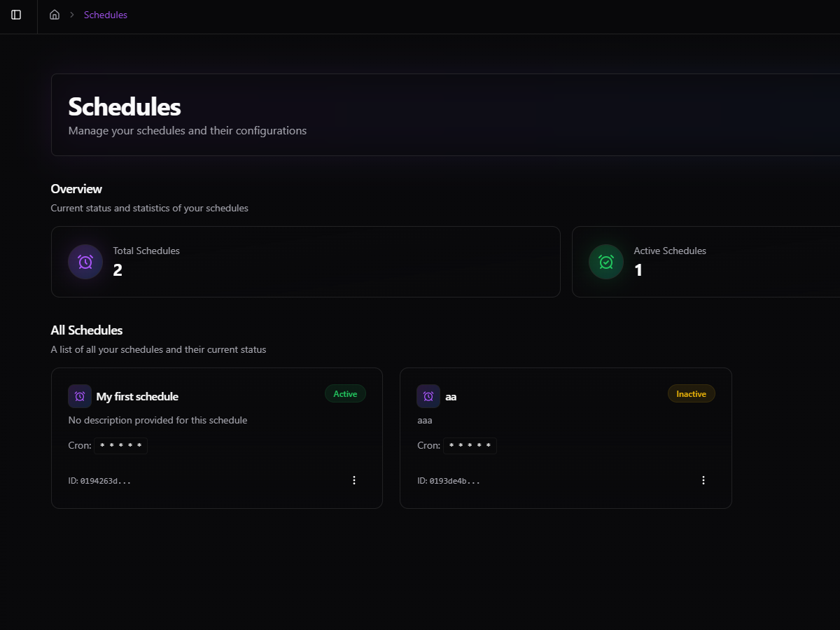Open three-dot menu for aa schedule

(703, 480)
